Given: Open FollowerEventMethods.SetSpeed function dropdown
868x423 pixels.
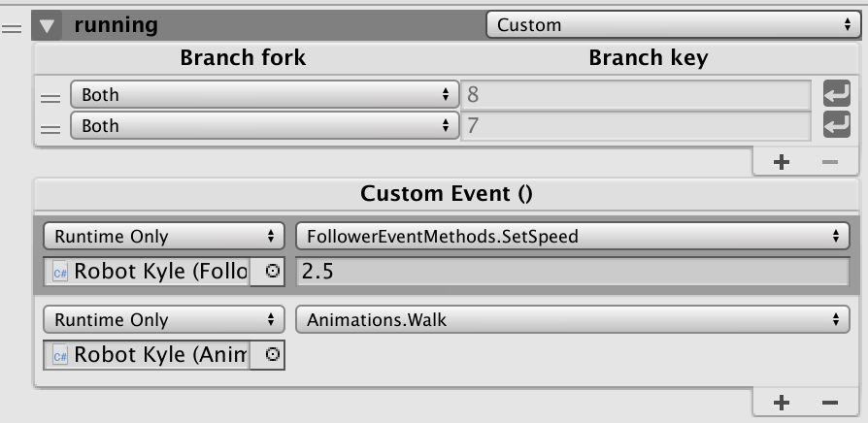Looking at the screenshot, I should coord(573,236).
